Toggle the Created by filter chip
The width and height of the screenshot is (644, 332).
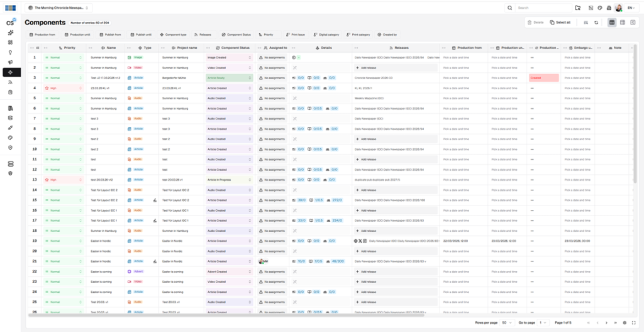(x=387, y=35)
